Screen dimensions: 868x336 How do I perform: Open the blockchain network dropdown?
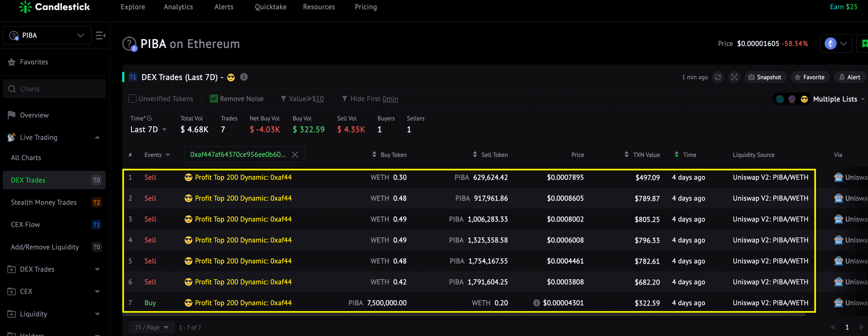(x=836, y=43)
